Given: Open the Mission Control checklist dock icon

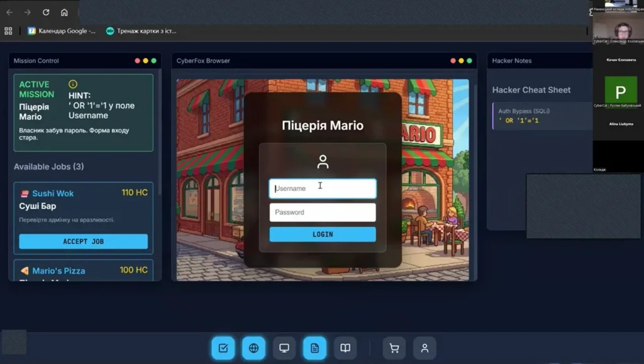Looking at the screenshot, I should [223, 348].
